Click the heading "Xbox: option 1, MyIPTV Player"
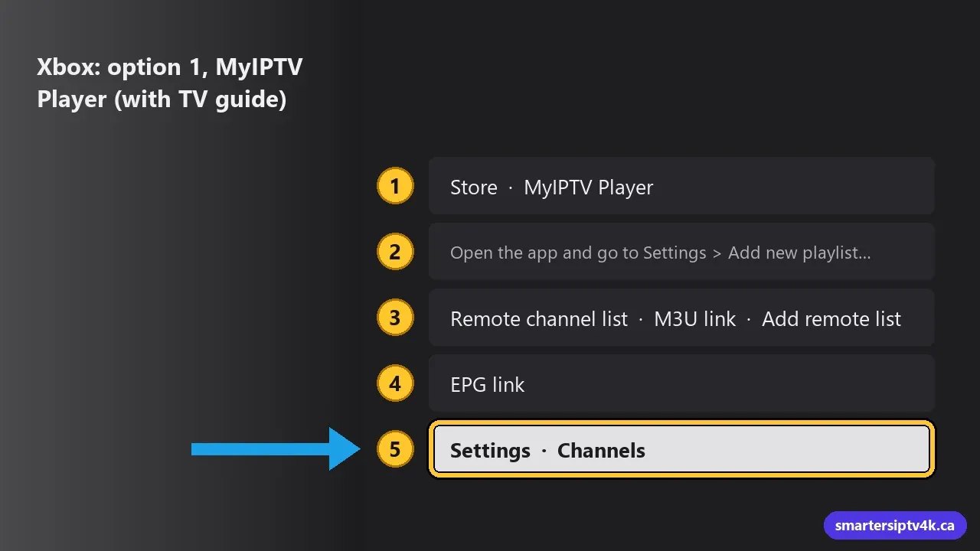This screenshot has height=551, width=980. point(170,83)
